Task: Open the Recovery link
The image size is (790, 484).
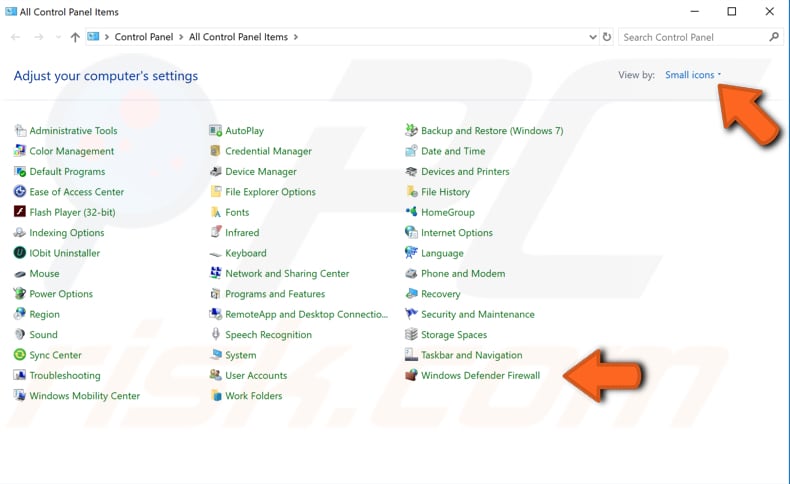Action: click(x=440, y=294)
